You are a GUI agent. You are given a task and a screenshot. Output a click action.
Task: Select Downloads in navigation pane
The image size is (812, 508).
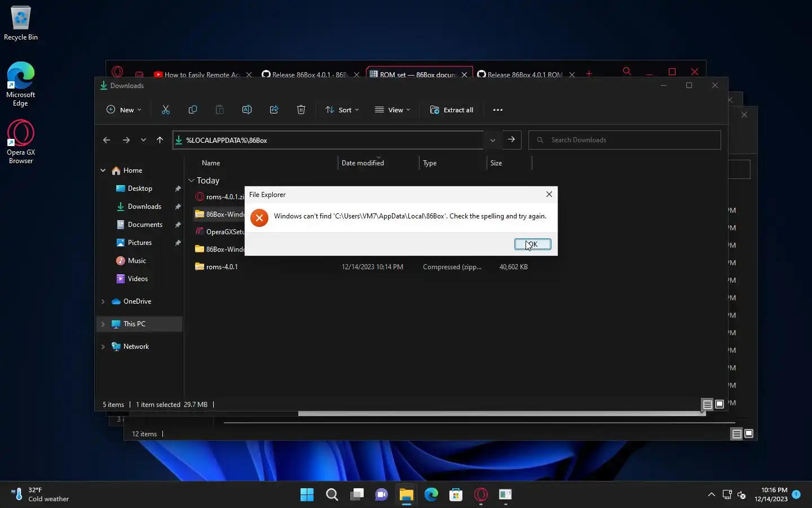tap(144, 207)
